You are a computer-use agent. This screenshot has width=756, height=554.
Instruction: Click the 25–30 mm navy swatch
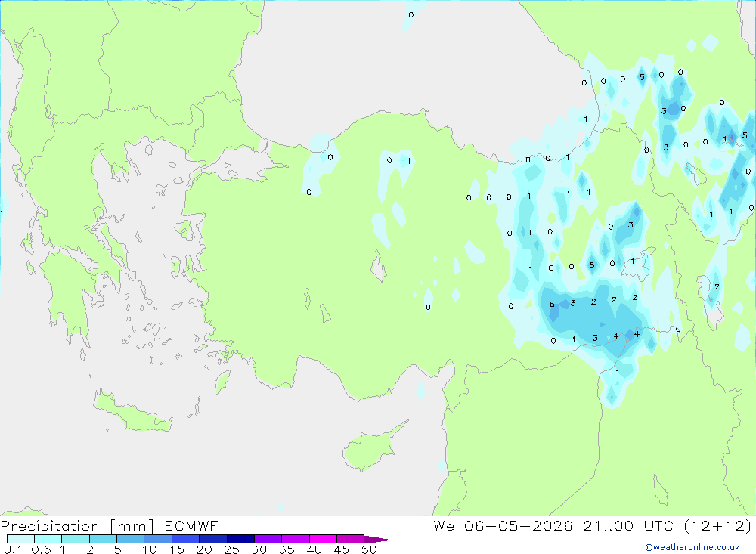click(240, 539)
